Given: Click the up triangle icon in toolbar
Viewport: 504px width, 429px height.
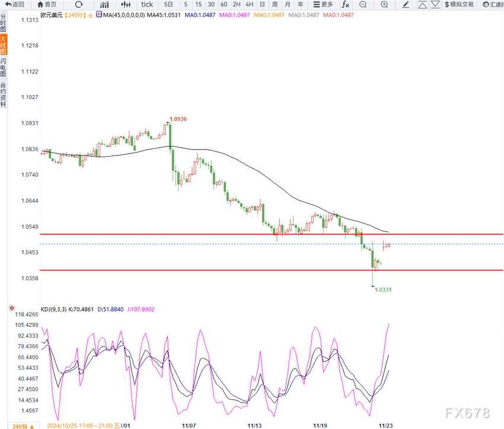Looking at the screenshot, I should 422,4.
